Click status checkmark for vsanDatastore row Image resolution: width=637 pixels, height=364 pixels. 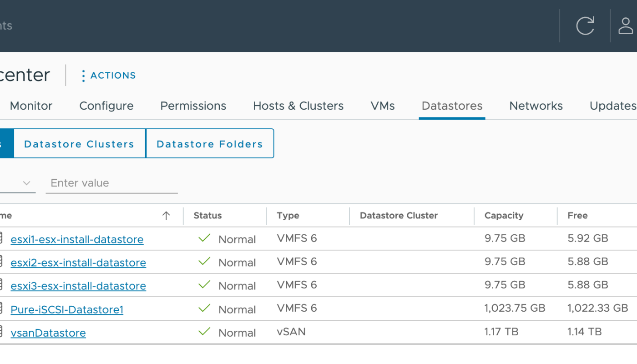pyautogui.click(x=205, y=332)
